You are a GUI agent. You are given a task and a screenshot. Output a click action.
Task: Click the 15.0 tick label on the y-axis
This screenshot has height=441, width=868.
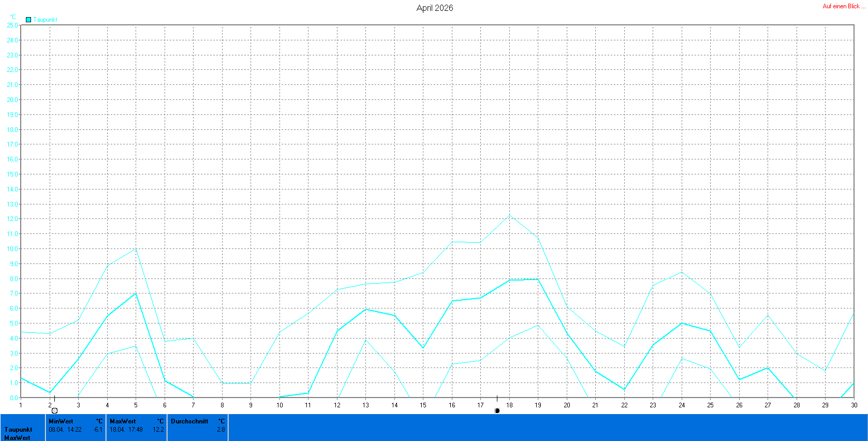[x=12, y=174]
